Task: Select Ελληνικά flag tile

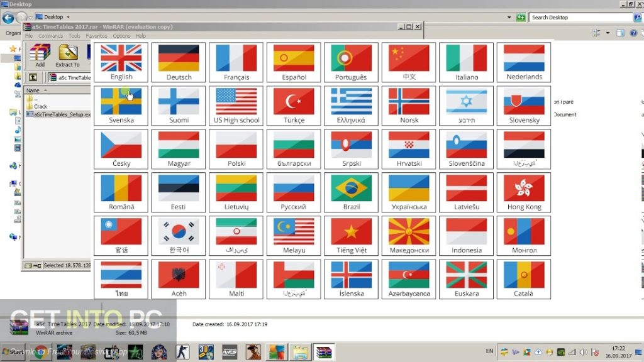Action: pyautogui.click(x=351, y=106)
